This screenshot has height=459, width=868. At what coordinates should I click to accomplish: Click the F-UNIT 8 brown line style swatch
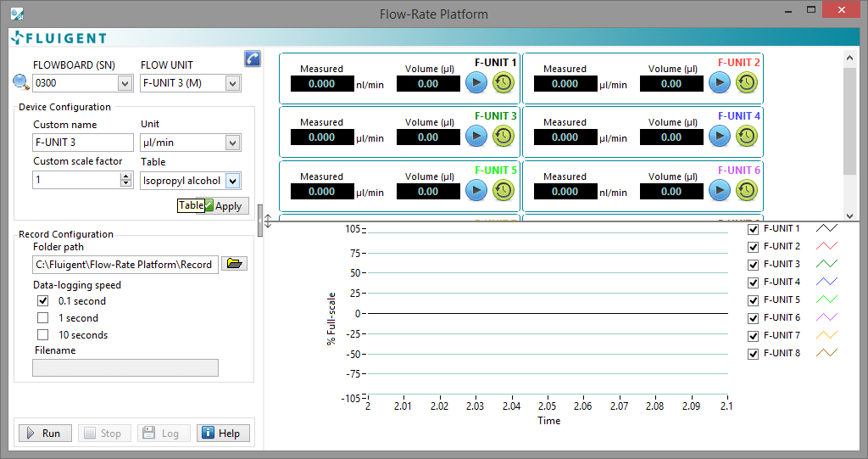point(826,353)
